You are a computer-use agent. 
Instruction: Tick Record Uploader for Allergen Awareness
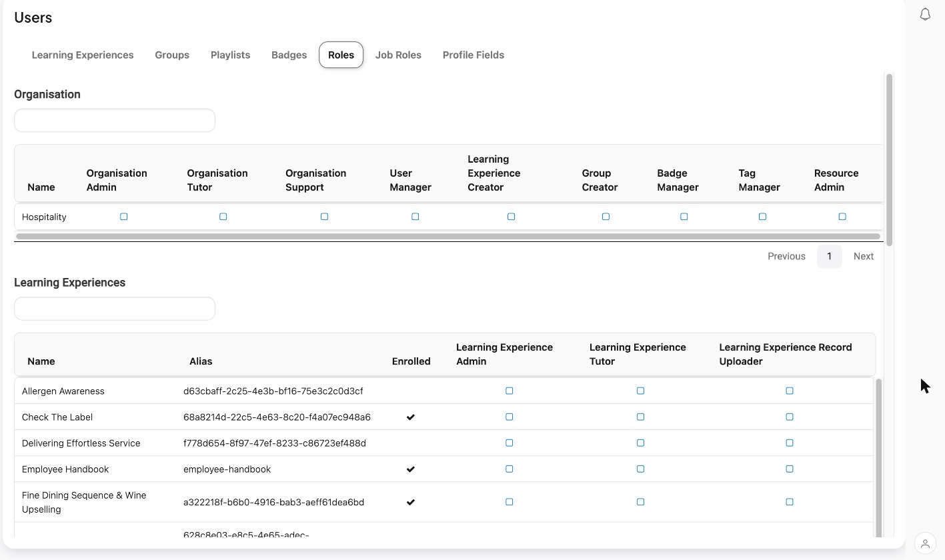point(789,391)
